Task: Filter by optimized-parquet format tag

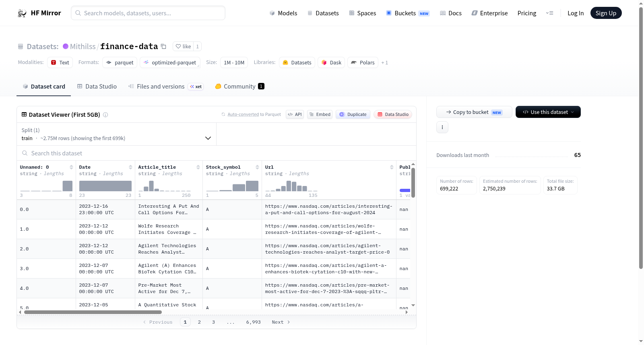Action: (x=170, y=62)
